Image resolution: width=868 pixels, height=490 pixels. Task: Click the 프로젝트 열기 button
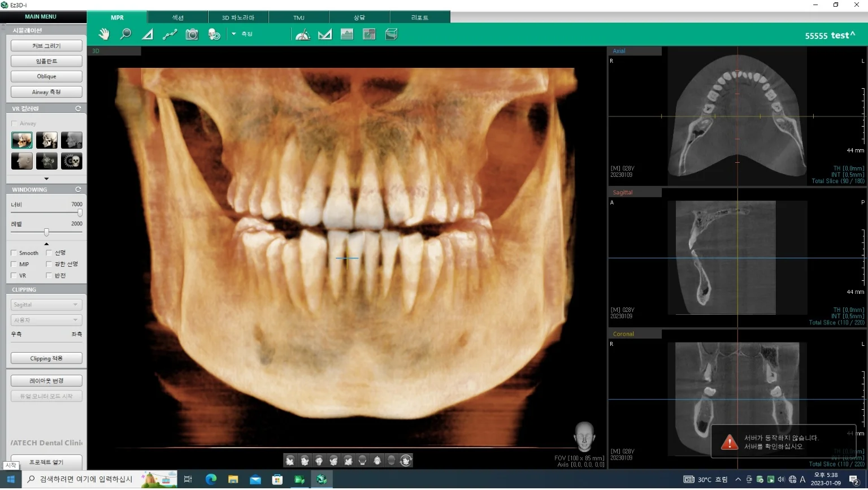click(46, 462)
